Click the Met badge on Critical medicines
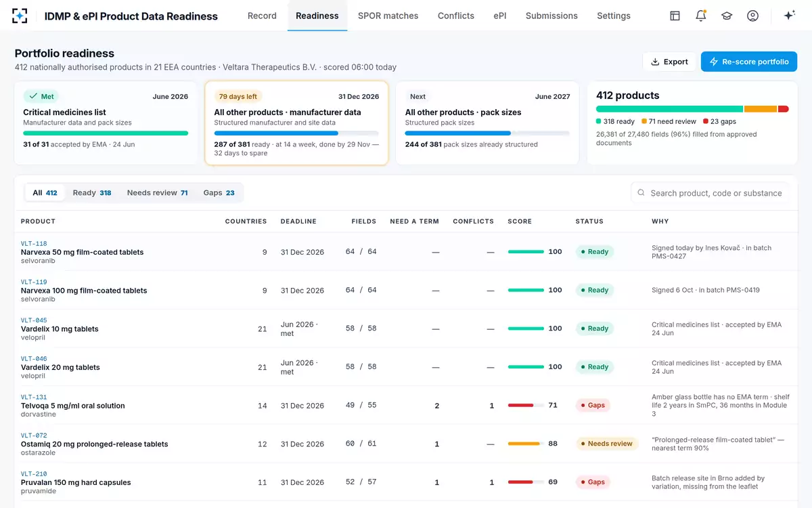812x508 pixels. click(x=41, y=97)
